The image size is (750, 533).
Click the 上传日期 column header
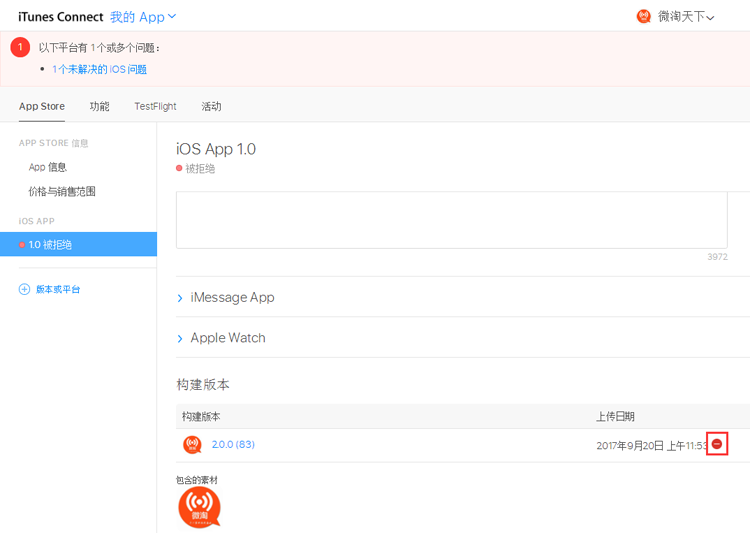(x=615, y=417)
